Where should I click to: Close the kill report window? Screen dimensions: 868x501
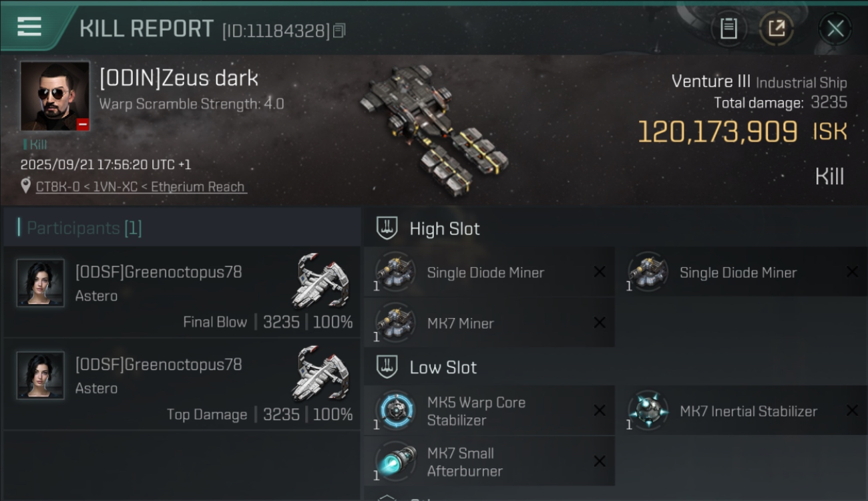point(835,29)
